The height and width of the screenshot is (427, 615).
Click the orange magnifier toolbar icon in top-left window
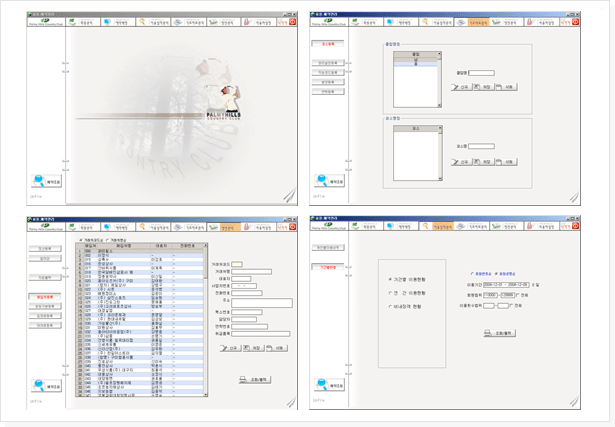(143, 20)
